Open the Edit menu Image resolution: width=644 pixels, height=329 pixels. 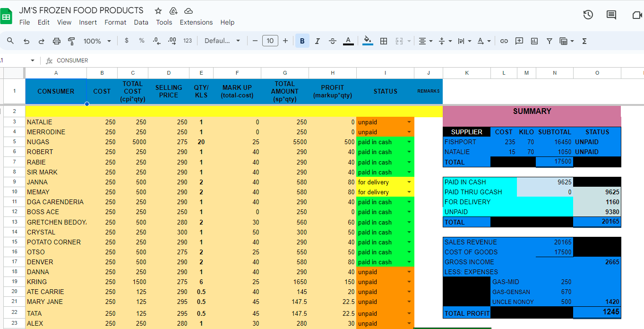pos(43,22)
